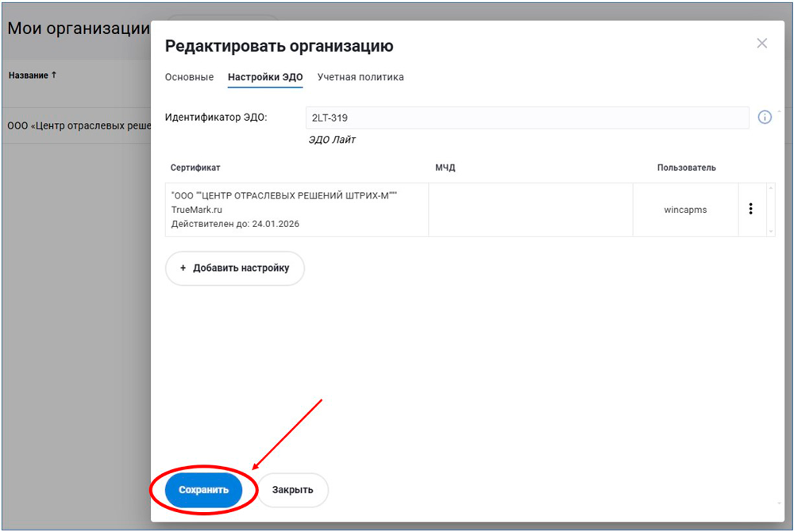
Task: Select the Настройки ЭДО tab
Action: [x=265, y=77]
